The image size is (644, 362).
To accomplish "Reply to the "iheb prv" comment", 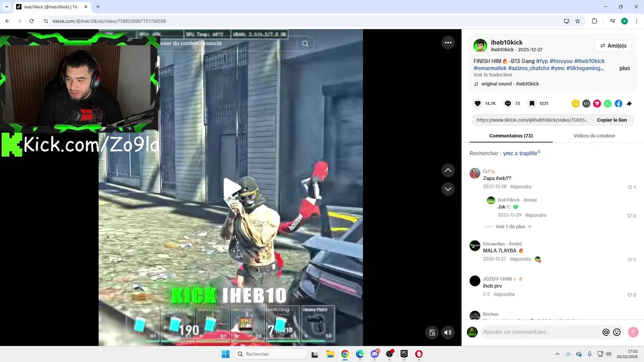I will tap(504, 295).
